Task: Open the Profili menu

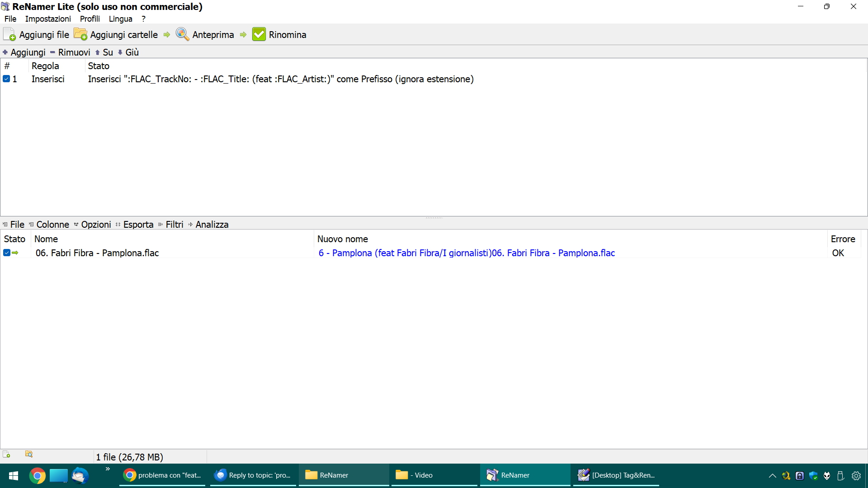Action: click(90, 19)
